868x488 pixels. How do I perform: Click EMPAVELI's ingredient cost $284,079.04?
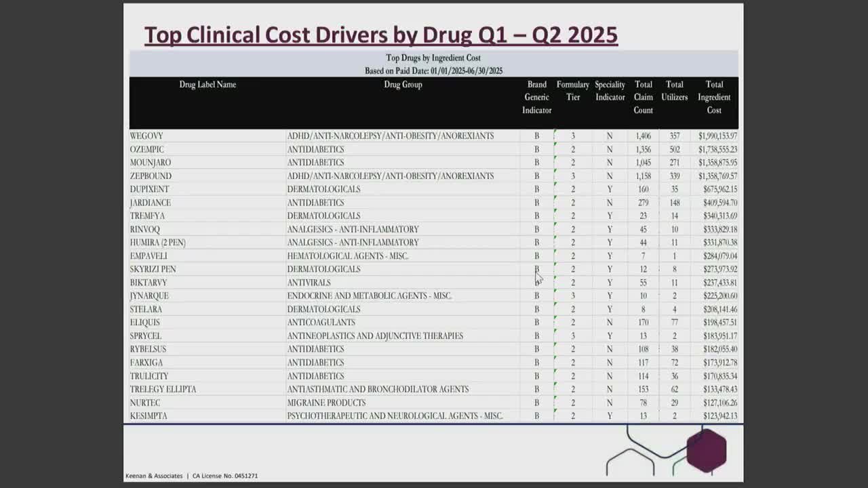[x=719, y=256]
